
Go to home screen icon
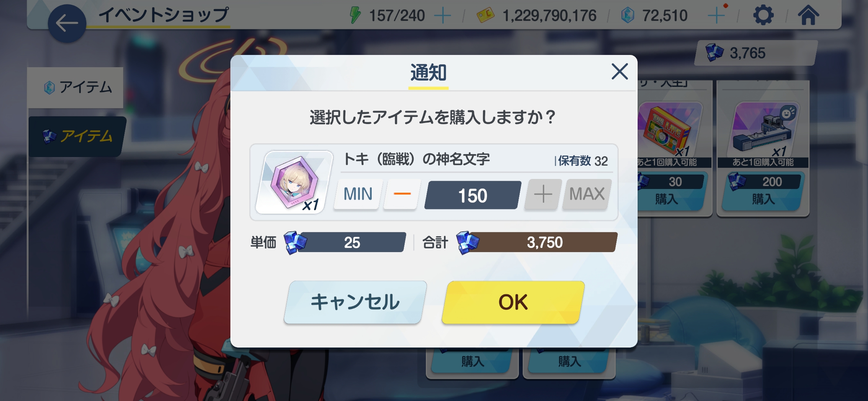point(808,16)
